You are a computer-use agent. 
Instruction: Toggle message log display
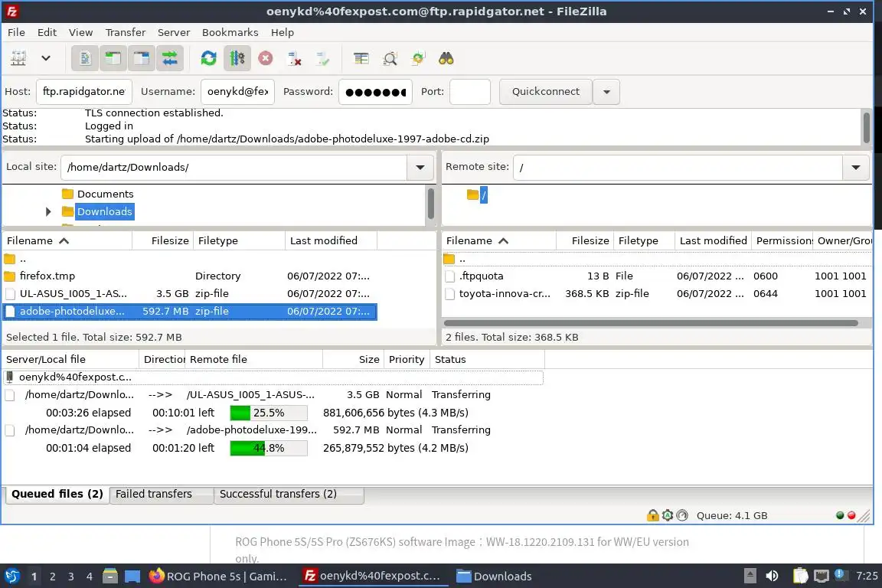(85, 58)
